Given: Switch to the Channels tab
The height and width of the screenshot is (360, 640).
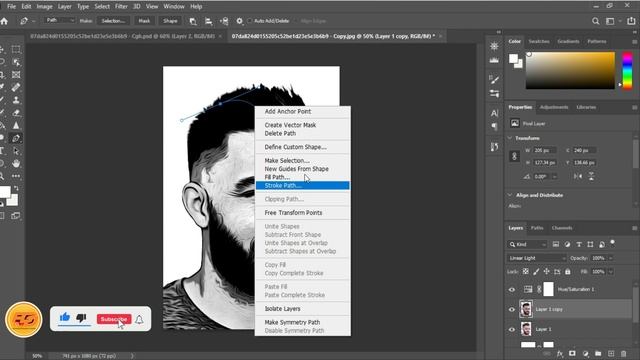Looking at the screenshot, I should click(562, 228).
